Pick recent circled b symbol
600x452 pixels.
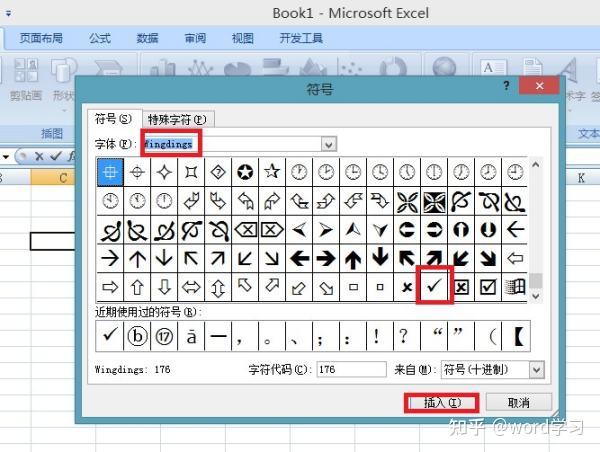[137, 336]
